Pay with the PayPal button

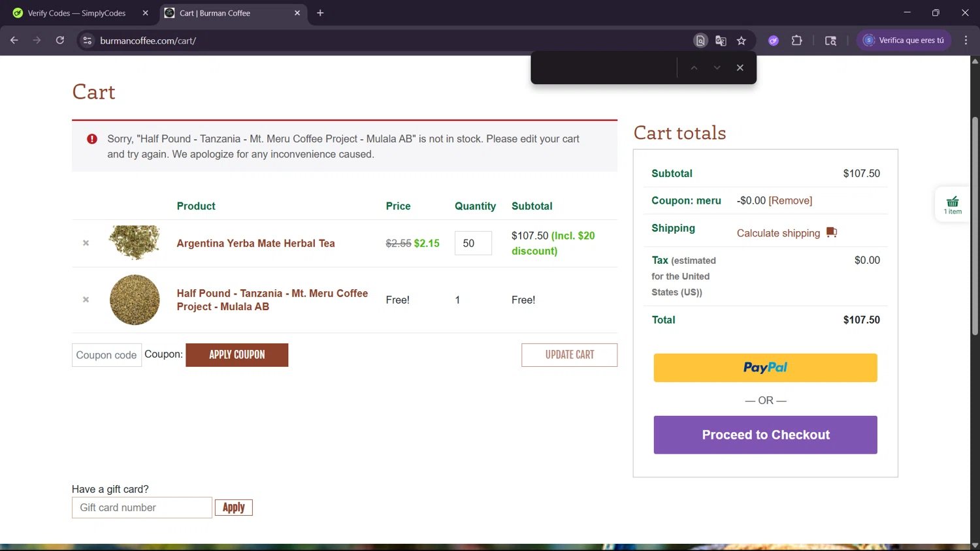point(765,368)
